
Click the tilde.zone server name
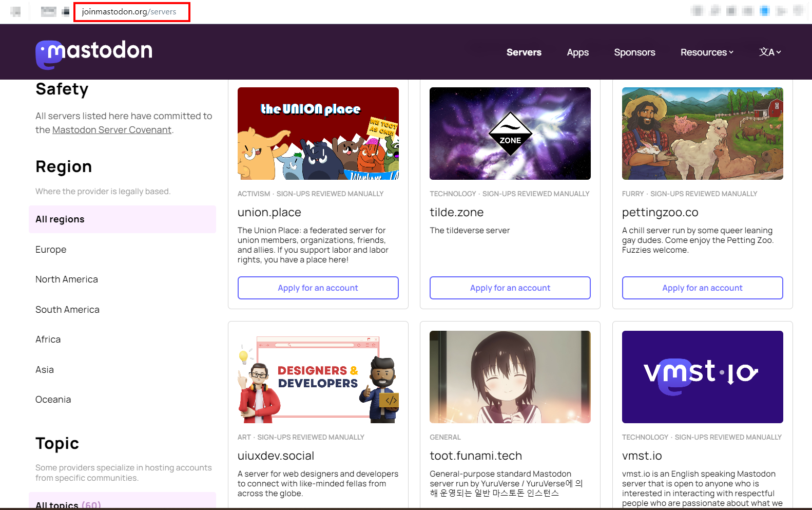point(457,212)
